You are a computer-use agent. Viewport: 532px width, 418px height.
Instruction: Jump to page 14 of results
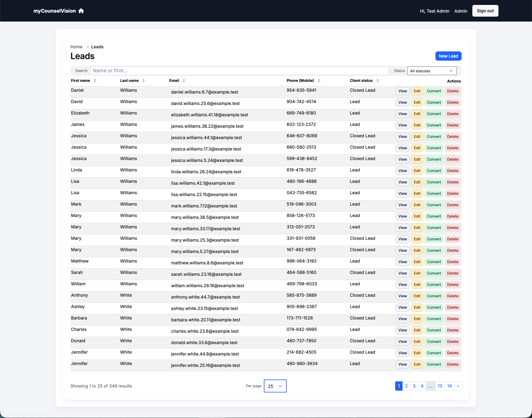click(x=449, y=386)
